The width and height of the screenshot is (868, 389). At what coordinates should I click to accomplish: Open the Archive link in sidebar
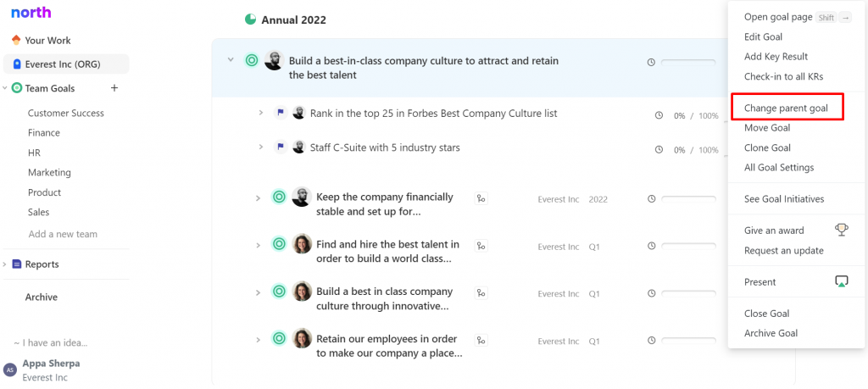[41, 297]
